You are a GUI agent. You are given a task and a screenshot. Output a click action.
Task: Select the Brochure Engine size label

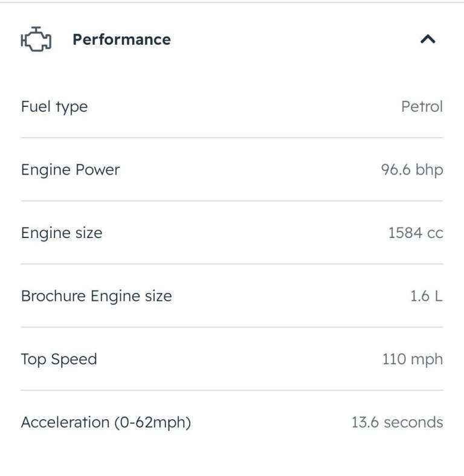96,296
